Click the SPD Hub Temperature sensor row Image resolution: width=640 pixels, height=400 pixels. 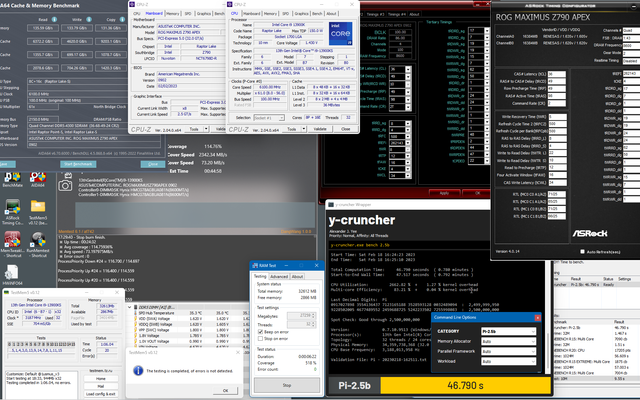tap(191, 313)
